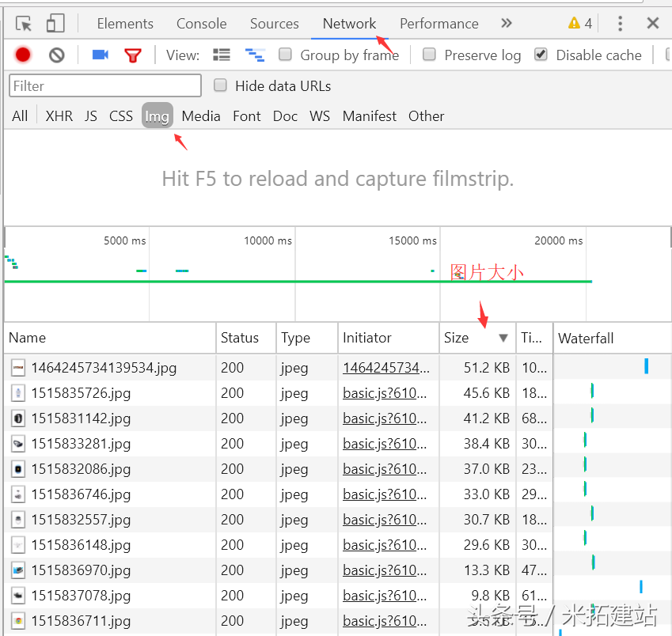Clear the network log
The image size is (672, 636).
click(x=56, y=55)
